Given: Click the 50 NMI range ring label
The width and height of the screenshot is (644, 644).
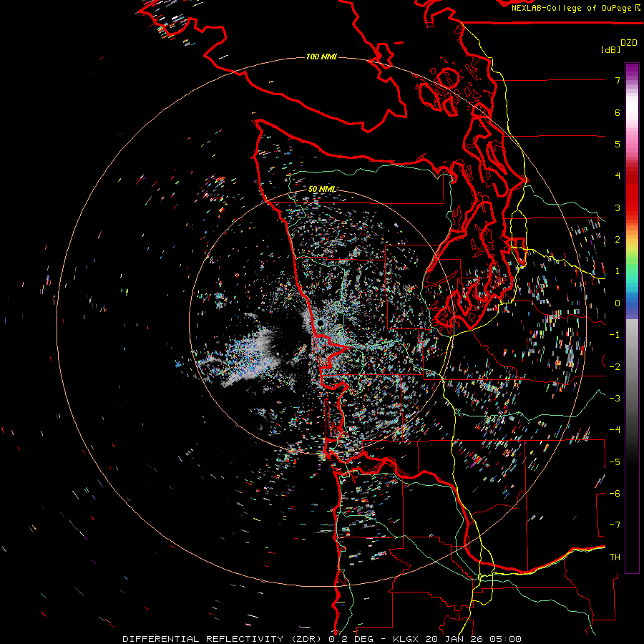Looking at the screenshot, I should (321, 189).
